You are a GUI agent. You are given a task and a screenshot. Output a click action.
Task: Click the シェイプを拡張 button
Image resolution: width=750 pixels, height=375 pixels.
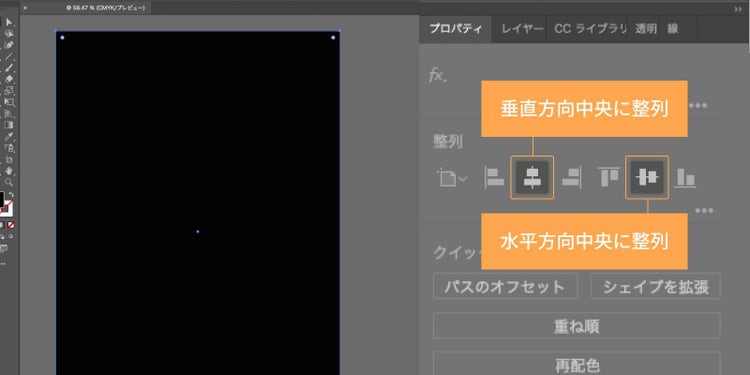[656, 287]
